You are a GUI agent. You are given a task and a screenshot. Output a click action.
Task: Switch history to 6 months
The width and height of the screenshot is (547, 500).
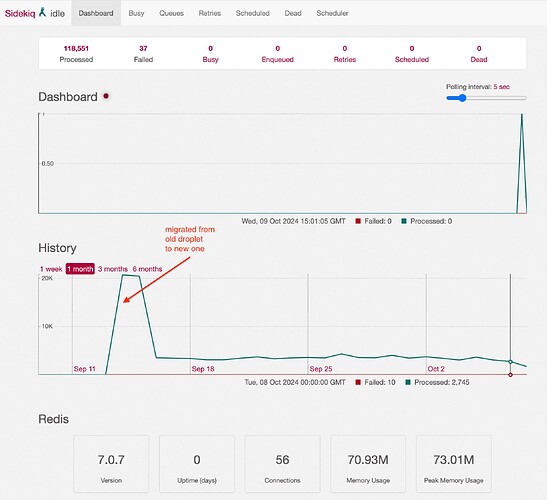tap(147, 269)
